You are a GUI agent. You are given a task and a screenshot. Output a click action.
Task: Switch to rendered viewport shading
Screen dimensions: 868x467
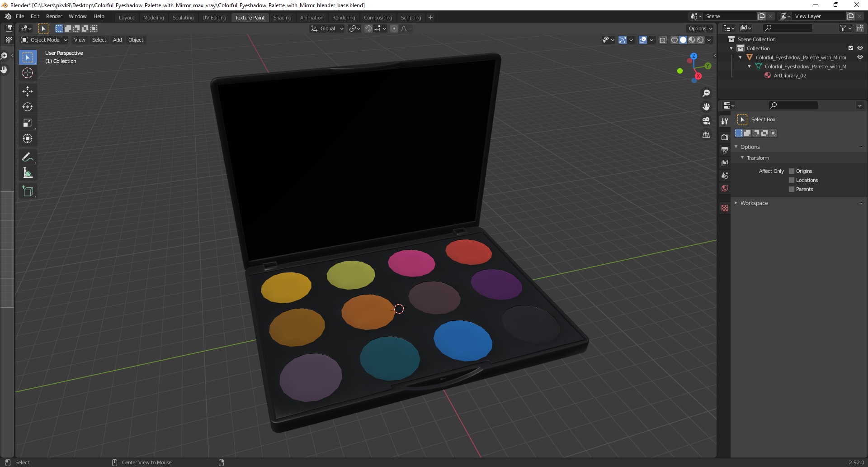700,40
